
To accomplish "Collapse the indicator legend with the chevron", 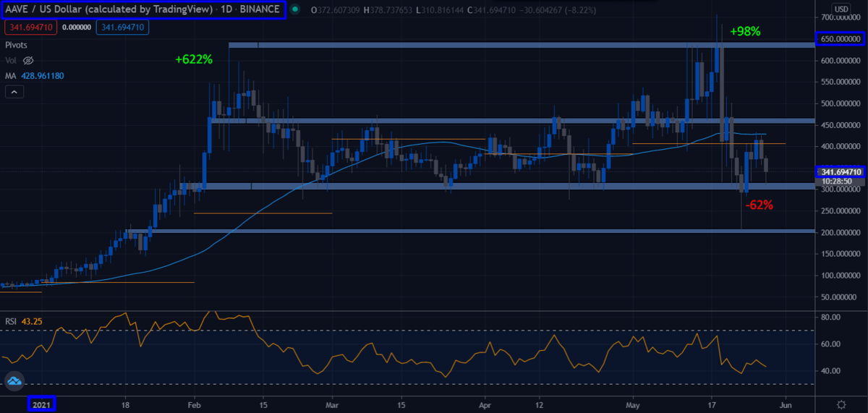I will (14, 92).
